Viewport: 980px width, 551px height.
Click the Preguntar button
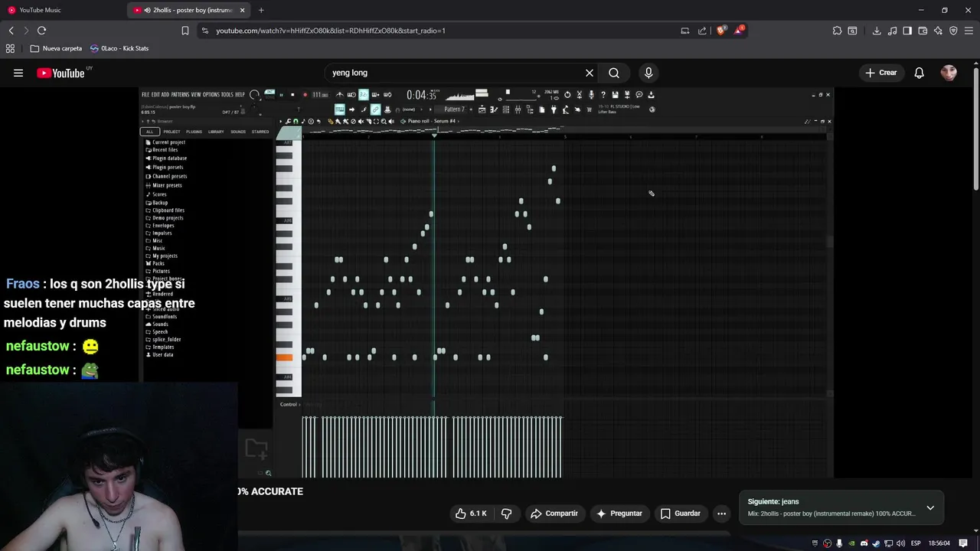coord(619,514)
